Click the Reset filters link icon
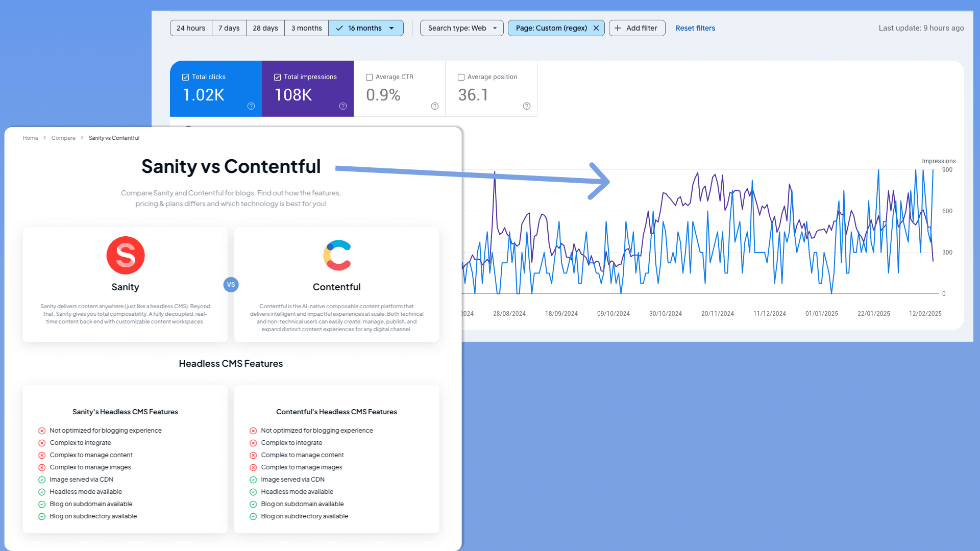The height and width of the screenshot is (551, 980). (695, 28)
